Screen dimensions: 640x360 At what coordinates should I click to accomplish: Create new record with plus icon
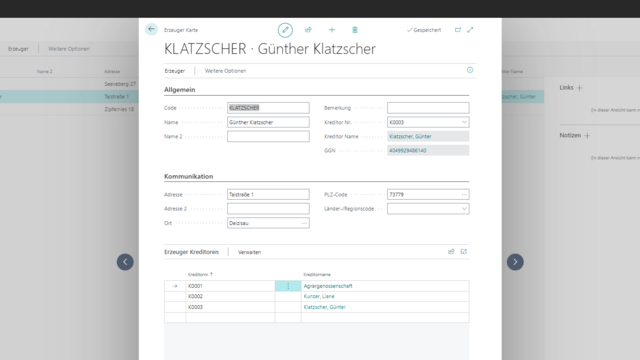click(331, 30)
